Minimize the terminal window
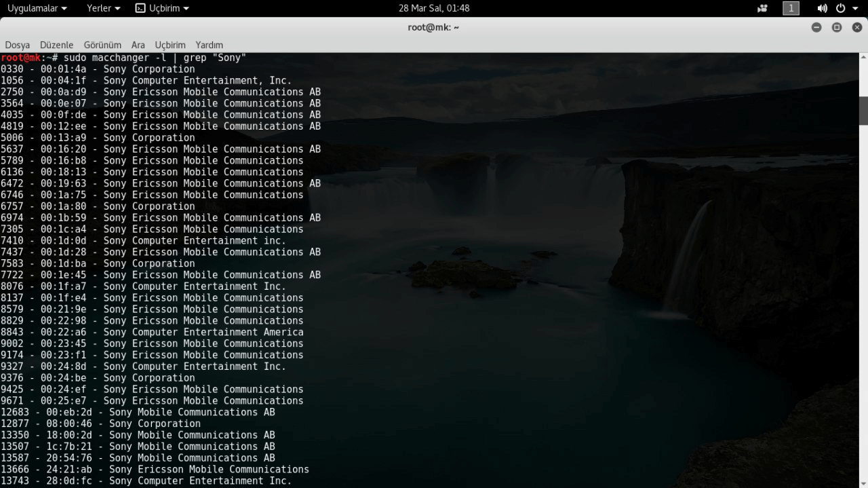 pyautogui.click(x=816, y=27)
